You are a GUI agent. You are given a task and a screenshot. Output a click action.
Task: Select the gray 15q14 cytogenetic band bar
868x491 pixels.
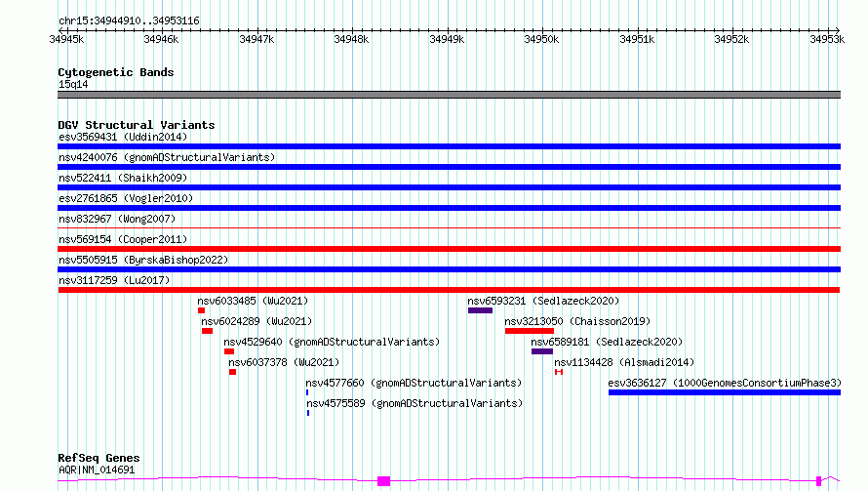449,95
